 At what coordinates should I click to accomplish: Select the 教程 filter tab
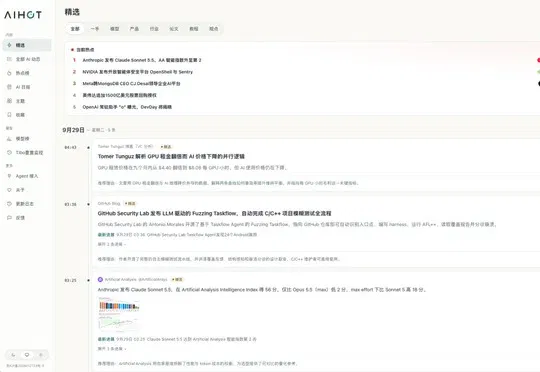click(194, 29)
